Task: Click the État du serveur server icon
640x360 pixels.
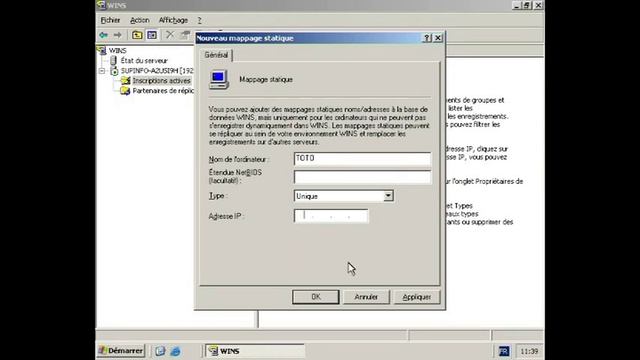Action: 113,60
